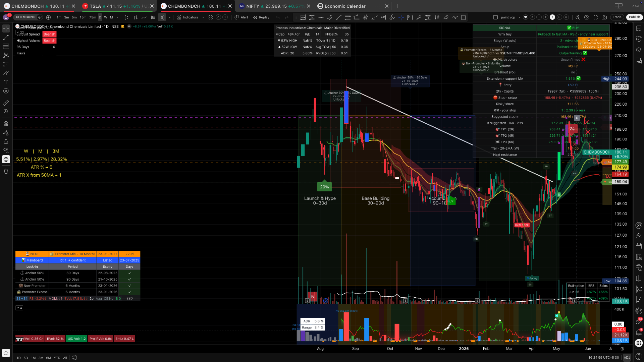Delete drawings with trash icon
Viewport: 644px width, 362px height.
[x=6, y=171]
